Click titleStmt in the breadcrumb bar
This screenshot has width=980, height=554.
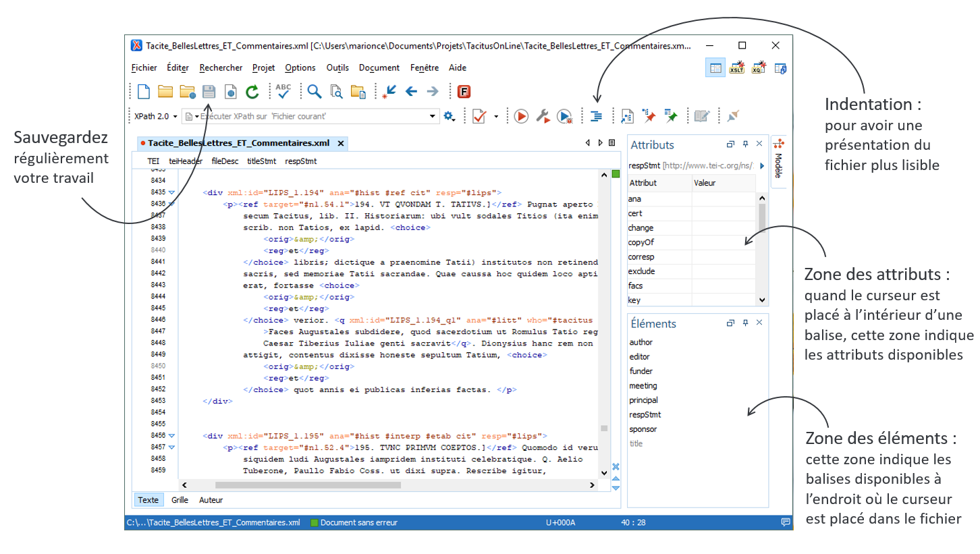[261, 161]
